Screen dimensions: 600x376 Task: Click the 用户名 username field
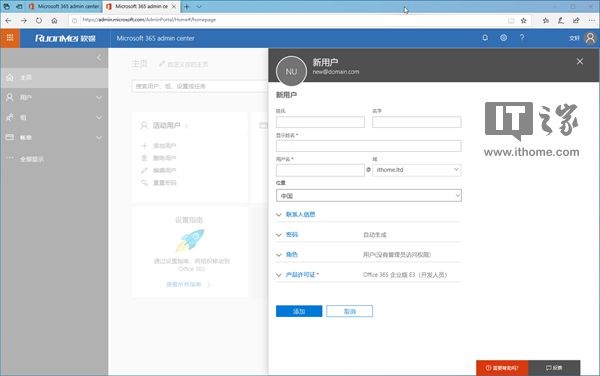coord(320,170)
